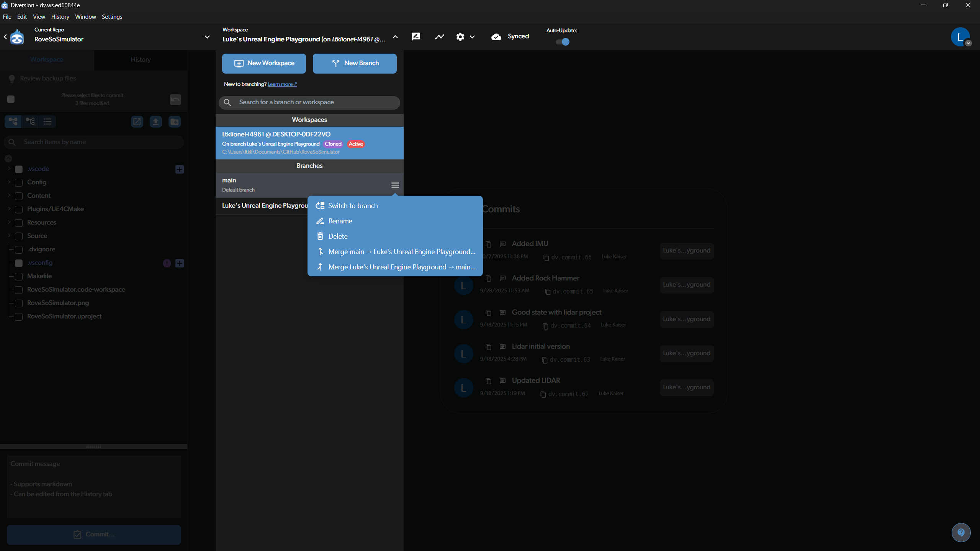Enable the Makefile checkbox for commit
Image resolution: width=980 pixels, height=551 pixels.
point(18,277)
